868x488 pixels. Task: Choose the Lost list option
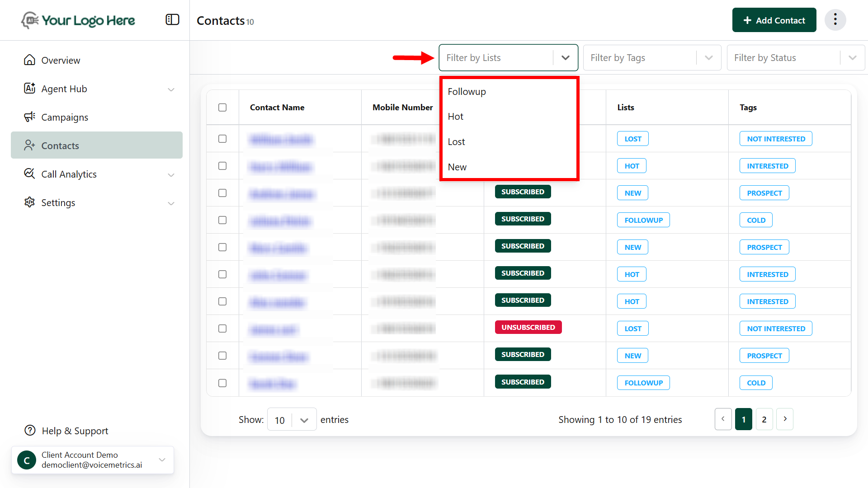point(456,142)
